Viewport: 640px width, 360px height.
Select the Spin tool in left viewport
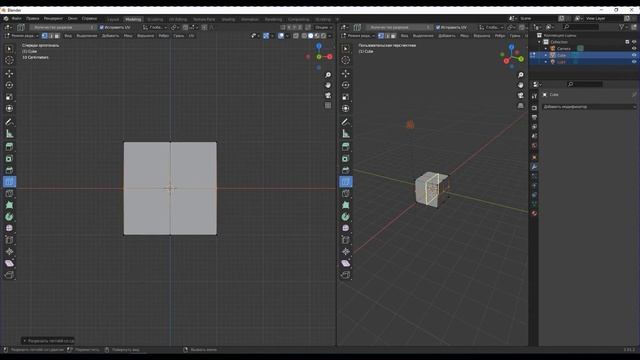[x=9, y=217]
